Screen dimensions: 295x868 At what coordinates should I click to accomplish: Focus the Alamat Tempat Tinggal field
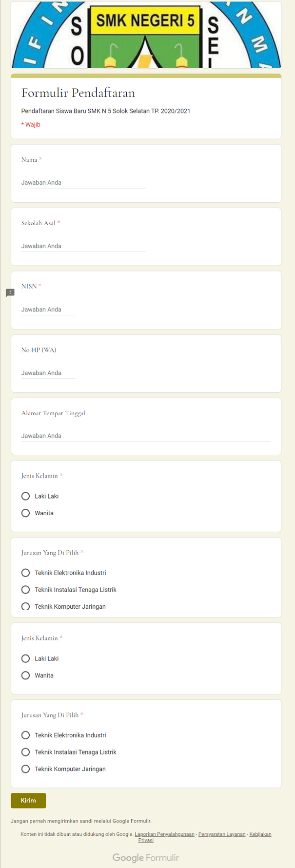(x=146, y=436)
